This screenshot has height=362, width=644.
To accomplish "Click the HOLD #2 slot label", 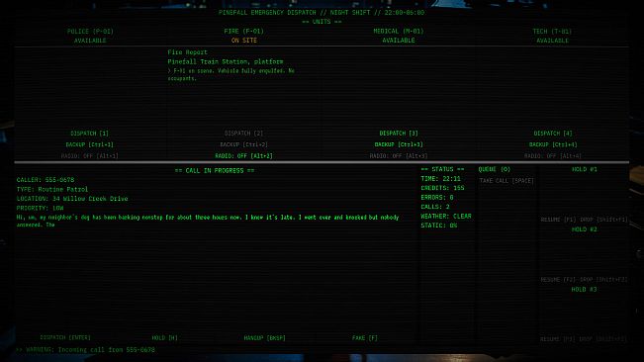I will [x=584, y=229].
